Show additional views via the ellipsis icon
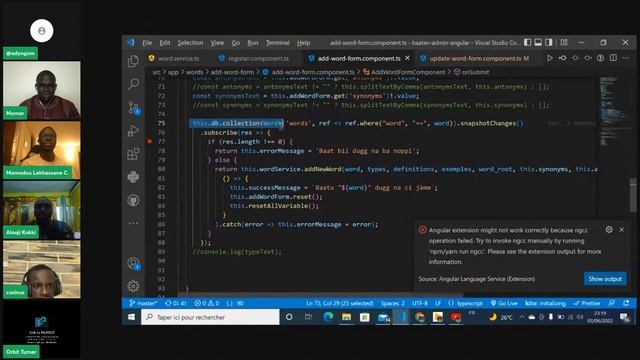640x360 pixels. 133,223
